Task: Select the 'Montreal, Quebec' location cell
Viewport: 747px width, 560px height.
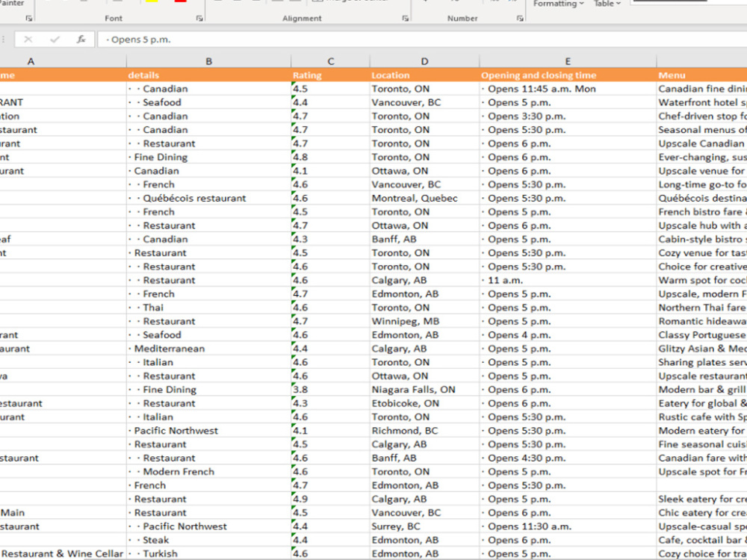Action: (424, 198)
